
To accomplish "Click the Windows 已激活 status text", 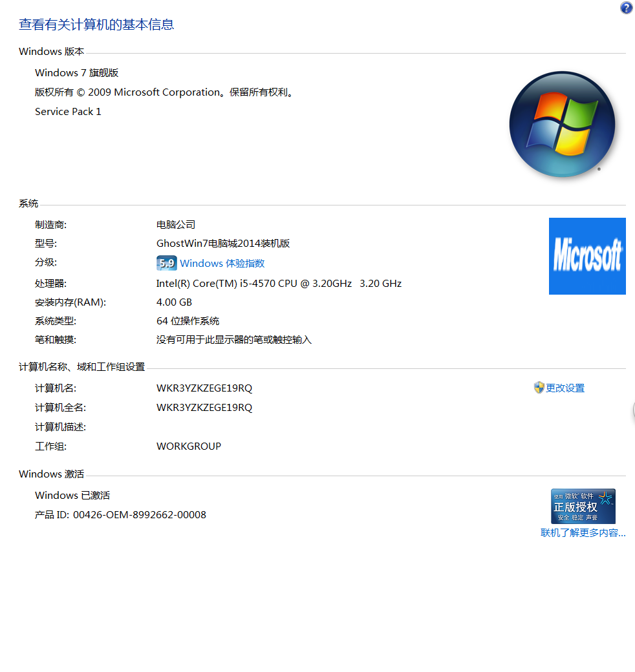I will (72, 496).
